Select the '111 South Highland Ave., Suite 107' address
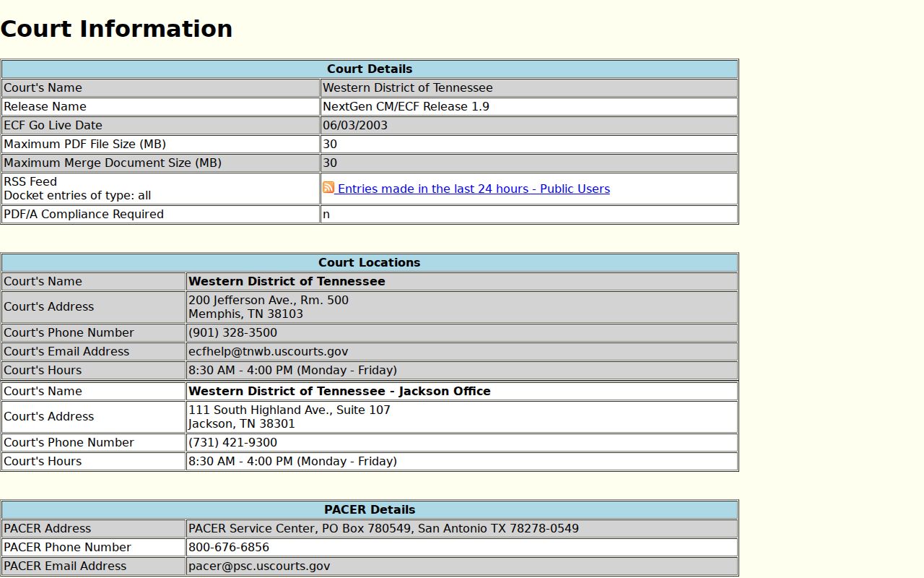Screen dimensions: 924x578 289,410
